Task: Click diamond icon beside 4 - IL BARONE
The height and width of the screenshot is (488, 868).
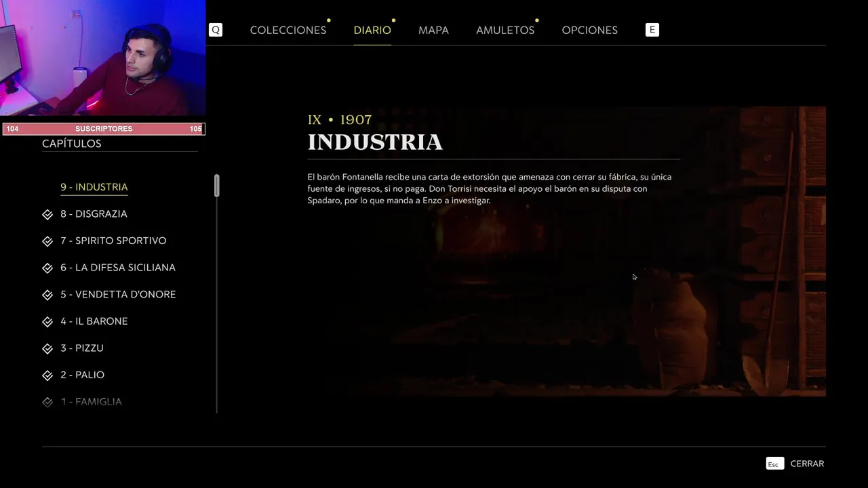Action: point(47,322)
